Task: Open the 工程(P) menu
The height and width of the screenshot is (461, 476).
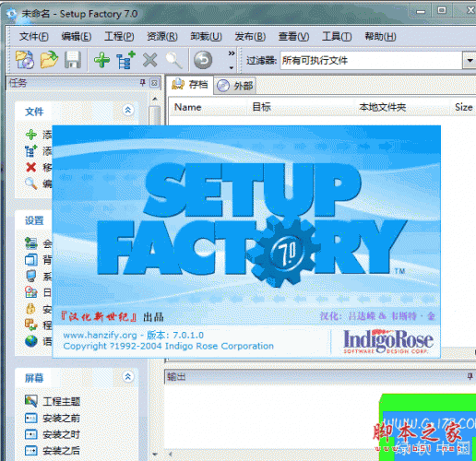Action: click(x=119, y=37)
